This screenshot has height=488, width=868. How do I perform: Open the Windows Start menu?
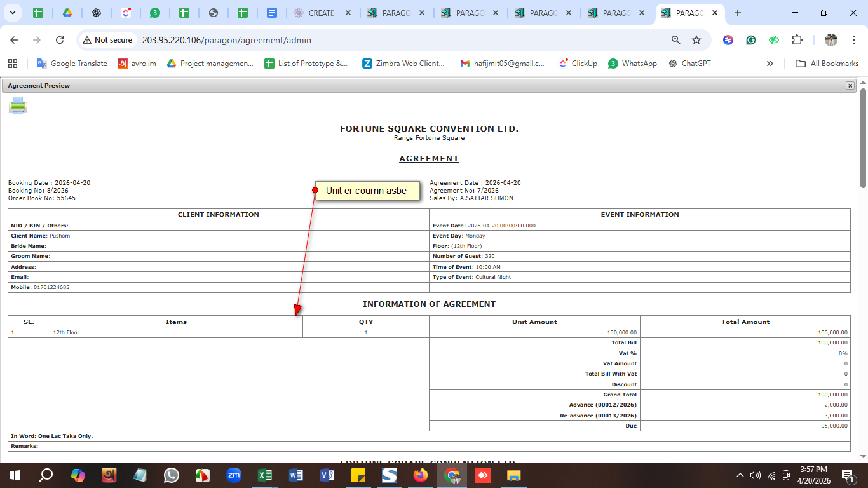[15, 475]
